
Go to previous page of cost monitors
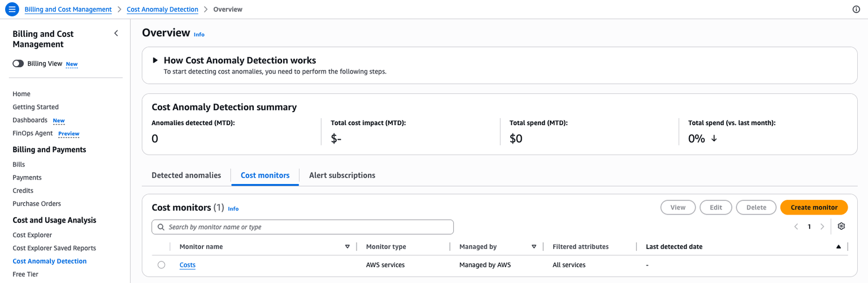(x=796, y=226)
